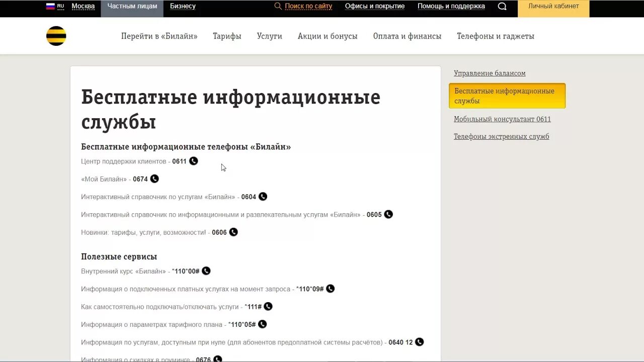Viewport: 644px width, 362px height.
Task: Change the city from Москва
Action: click(x=83, y=6)
